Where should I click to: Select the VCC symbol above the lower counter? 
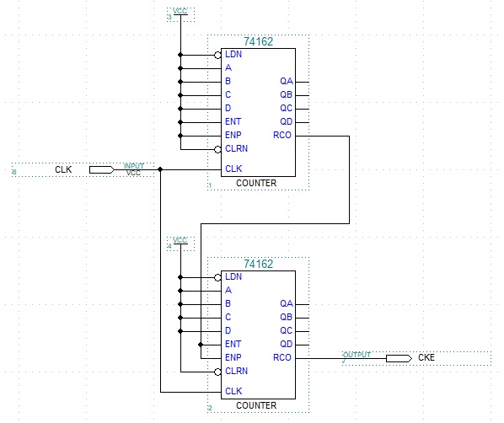[x=180, y=244]
